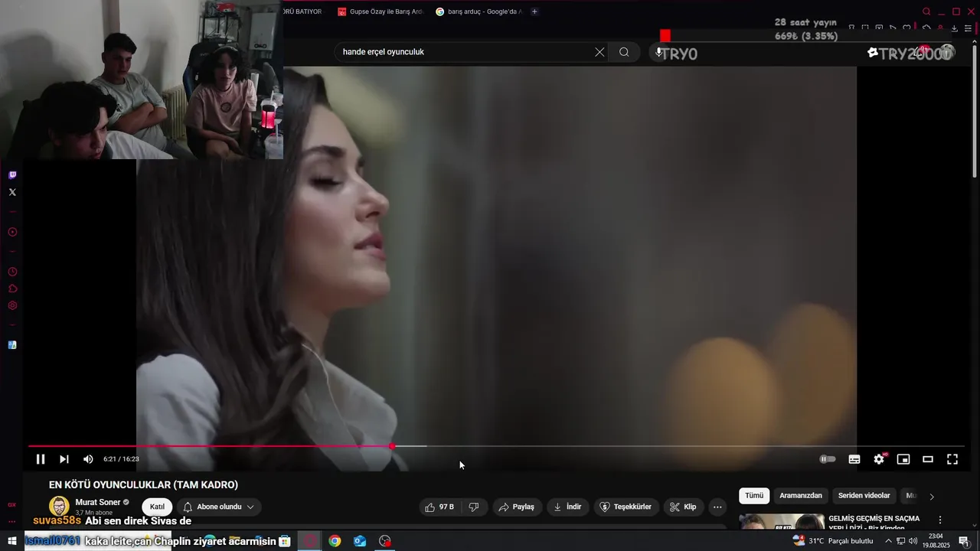Download the video with İndir

pos(567,507)
